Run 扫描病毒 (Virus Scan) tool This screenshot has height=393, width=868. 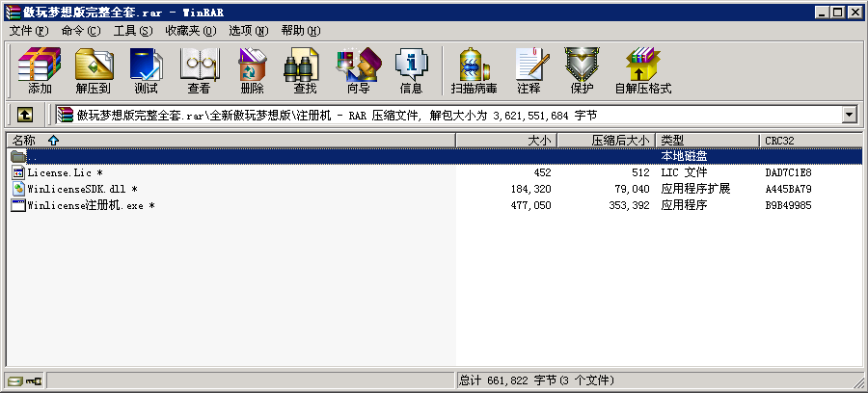pos(474,70)
